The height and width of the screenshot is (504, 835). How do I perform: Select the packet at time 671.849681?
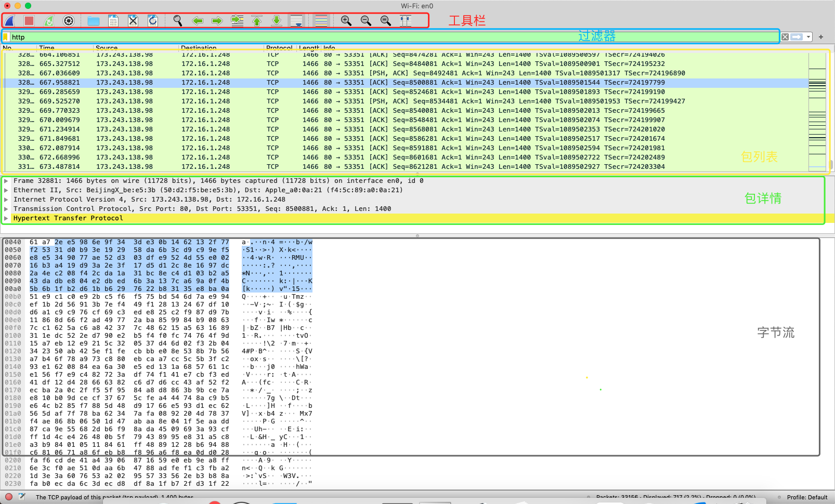point(406,139)
